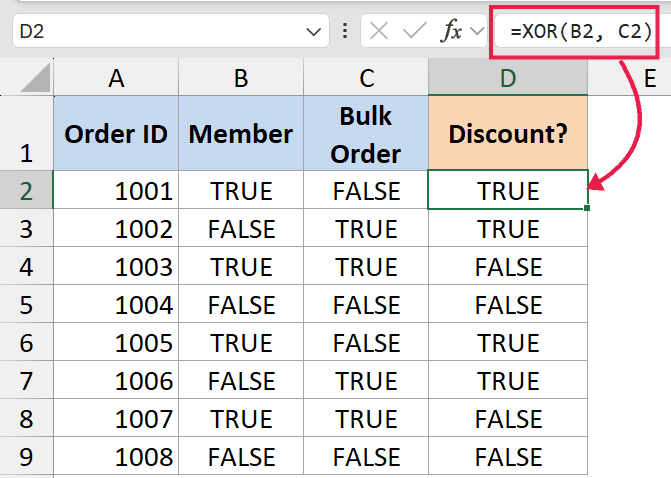Select Discount result for order 1004

(x=508, y=304)
